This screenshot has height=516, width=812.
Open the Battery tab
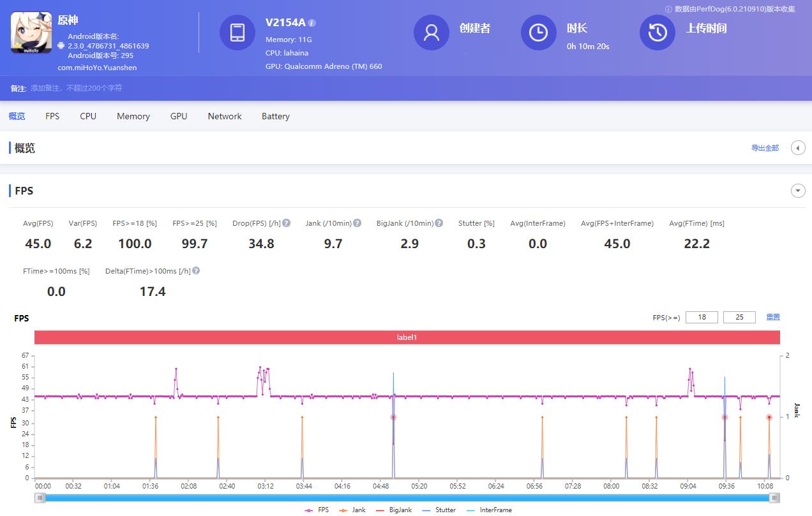275,116
